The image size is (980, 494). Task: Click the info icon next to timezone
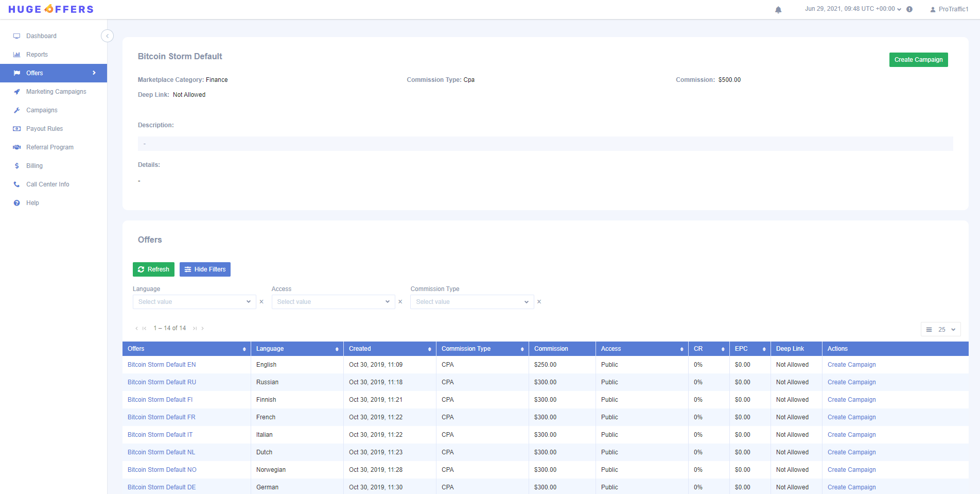pyautogui.click(x=909, y=9)
